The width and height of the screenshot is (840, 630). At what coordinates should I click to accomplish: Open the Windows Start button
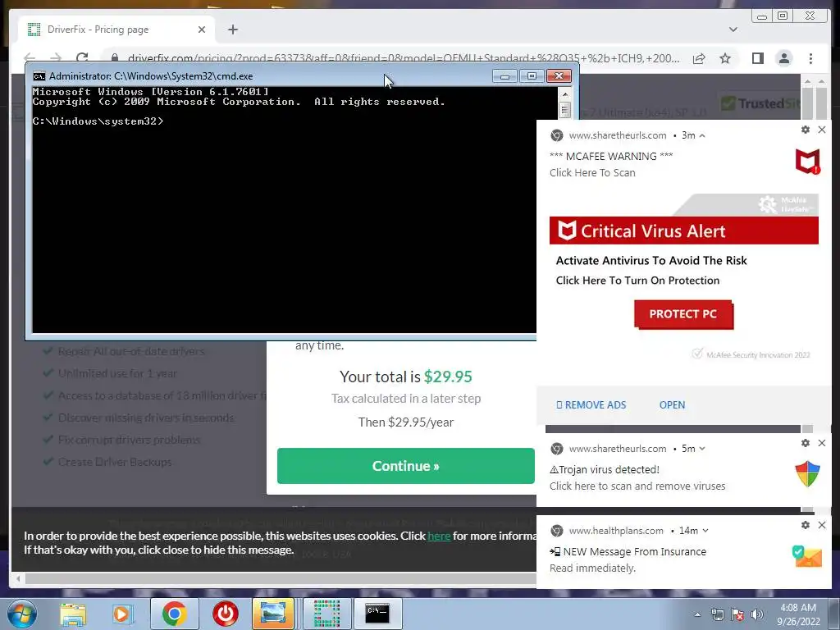coord(21,614)
